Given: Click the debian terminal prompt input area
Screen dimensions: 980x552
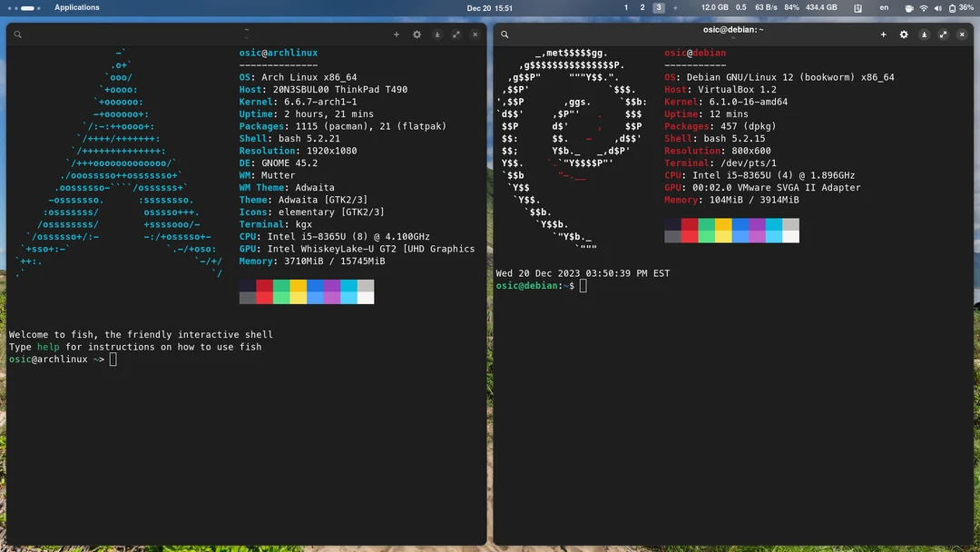Looking at the screenshot, I should tap(583, 285).
